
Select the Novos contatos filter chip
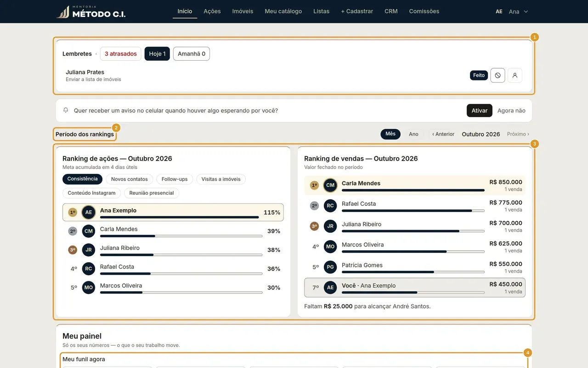click(x=130, y=179)
